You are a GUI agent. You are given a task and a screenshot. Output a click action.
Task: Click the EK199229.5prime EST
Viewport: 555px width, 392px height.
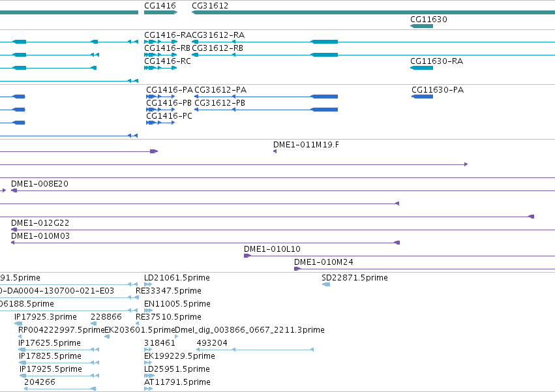148,363
